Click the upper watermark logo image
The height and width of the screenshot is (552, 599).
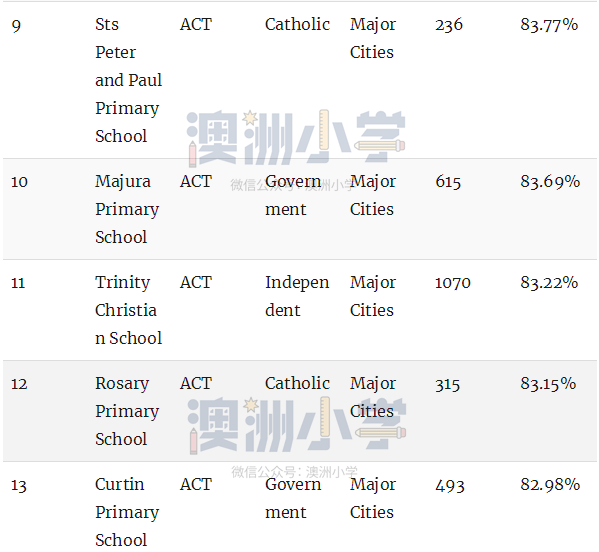[x=296, y=138]
